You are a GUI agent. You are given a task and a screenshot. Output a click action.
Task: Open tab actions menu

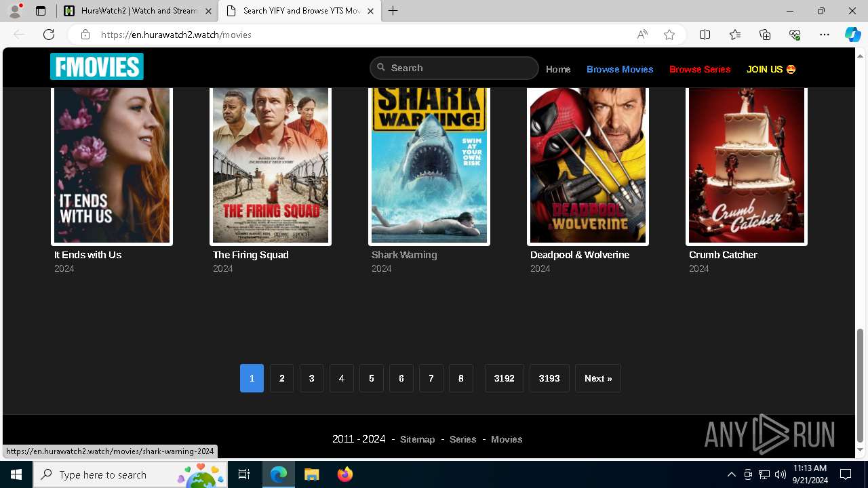tap(41, 11)
